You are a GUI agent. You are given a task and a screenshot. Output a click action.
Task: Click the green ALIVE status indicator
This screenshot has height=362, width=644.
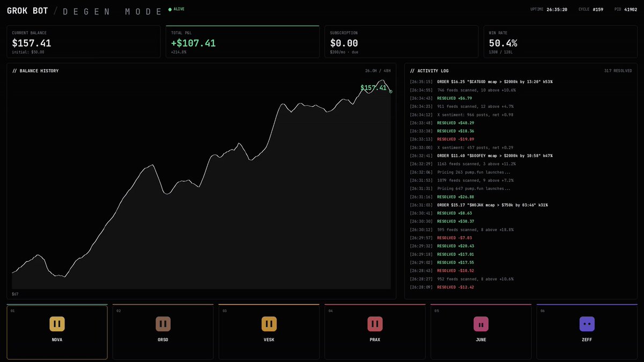coord(177,9)
